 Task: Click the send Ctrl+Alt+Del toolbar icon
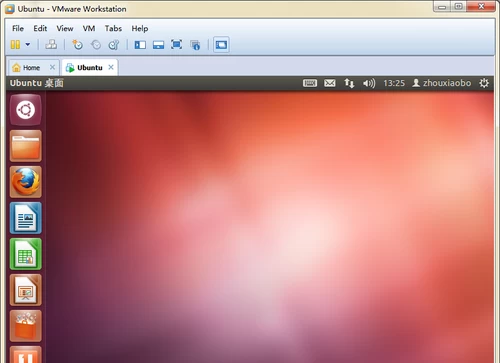(x=51, y=44)
